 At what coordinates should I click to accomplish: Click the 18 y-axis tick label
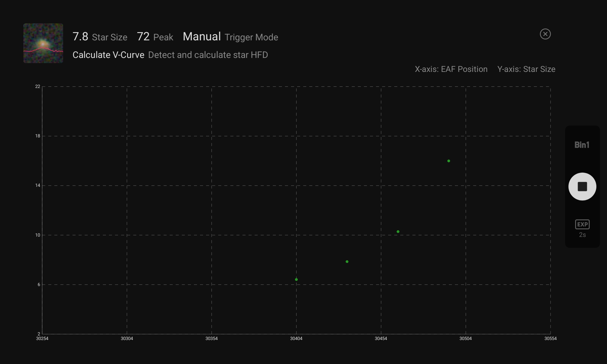[38, 136]
